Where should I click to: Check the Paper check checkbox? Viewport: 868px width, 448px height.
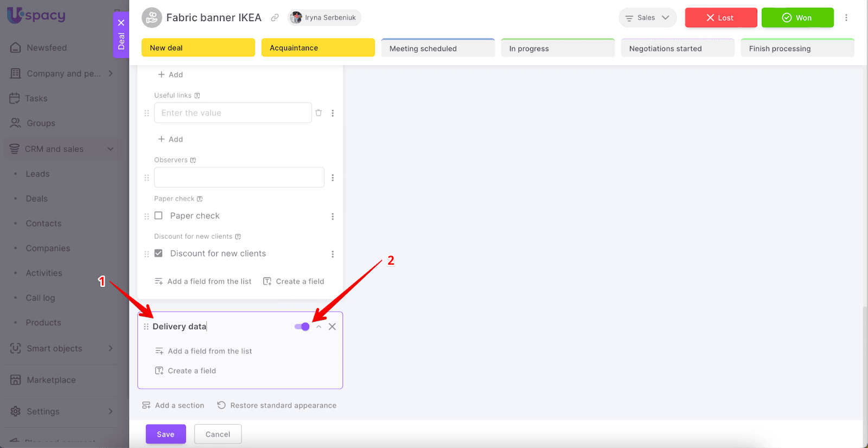coord(158,215)
